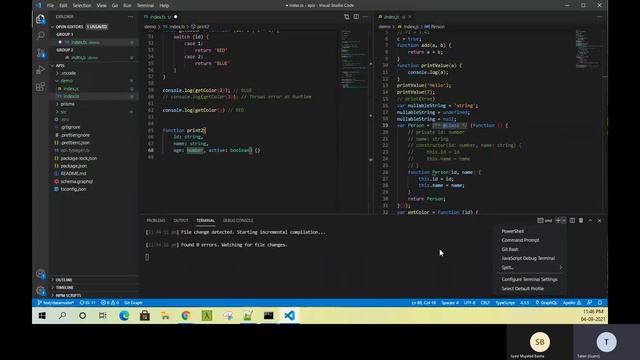The width and height of the screenshot is (640, 360).
Task: Open the terminal app in the taskbar
Action: 269,316
